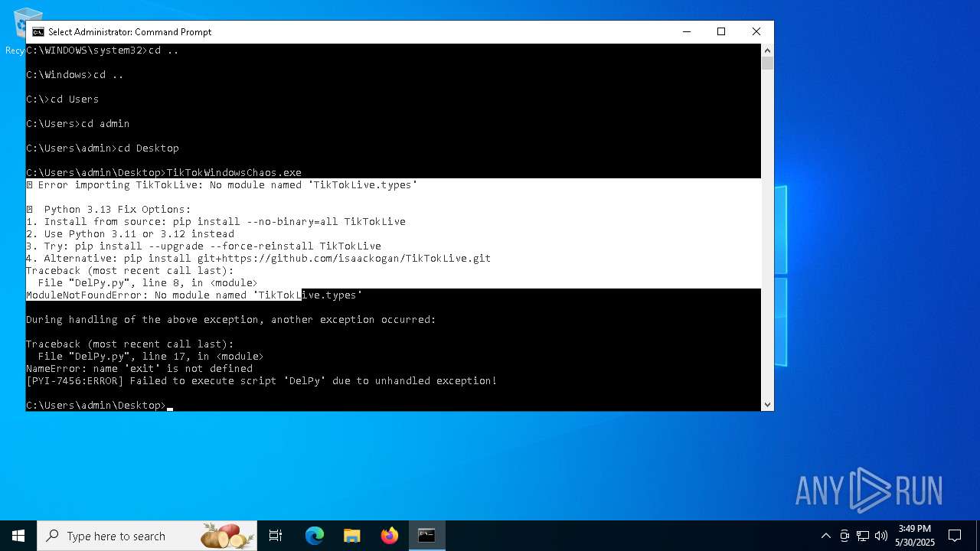Click the 'ModuleNotFoundError' line in console

point(194,295)
